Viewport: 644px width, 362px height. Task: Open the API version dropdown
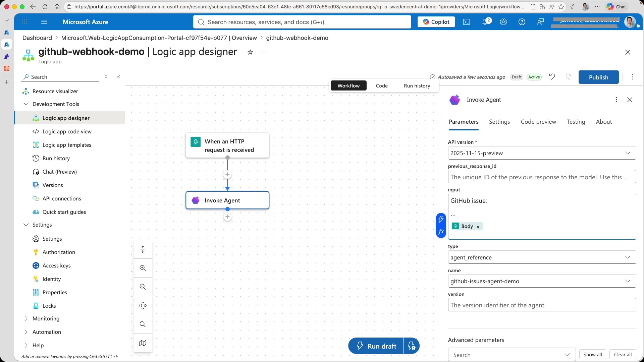(542, 153)
